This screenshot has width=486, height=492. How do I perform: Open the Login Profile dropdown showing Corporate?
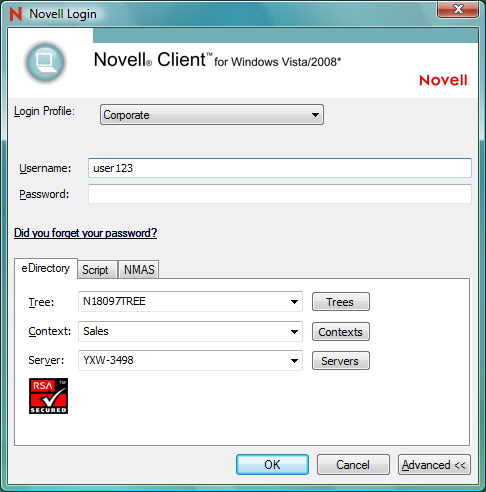pyautogui.click(x=212, y=115)
